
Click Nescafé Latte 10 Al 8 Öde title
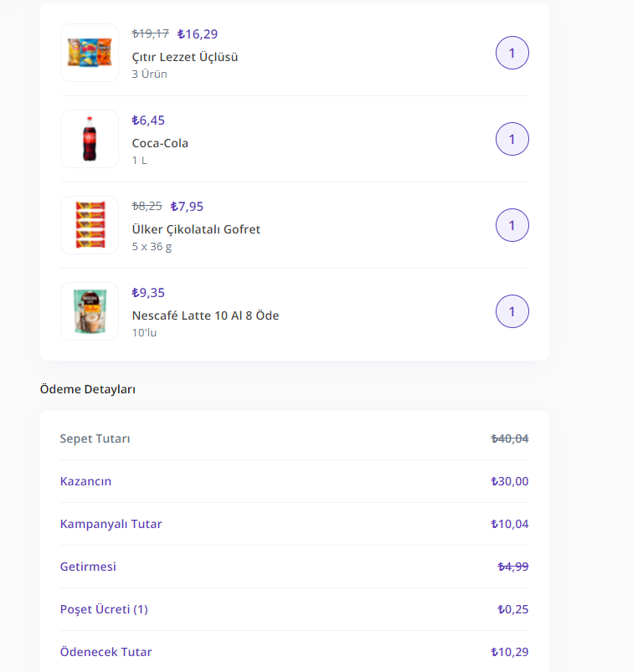(205, 315)
